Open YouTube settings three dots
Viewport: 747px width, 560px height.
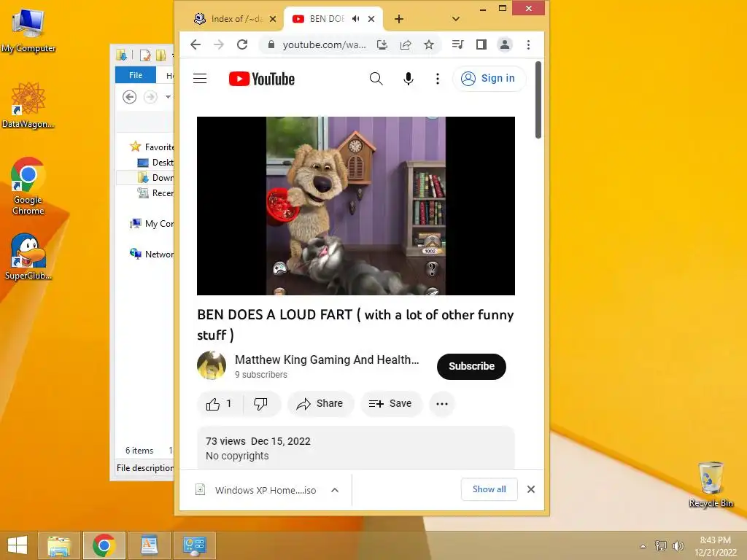(x=438, y=79)
